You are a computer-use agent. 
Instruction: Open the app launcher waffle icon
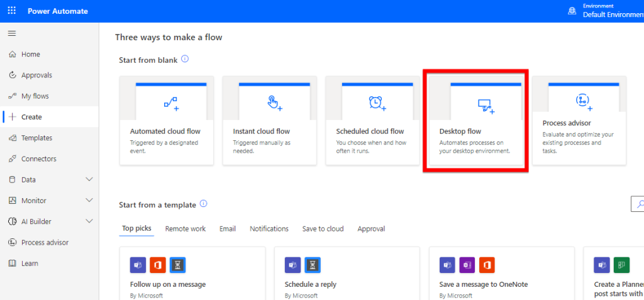[12, 11]
